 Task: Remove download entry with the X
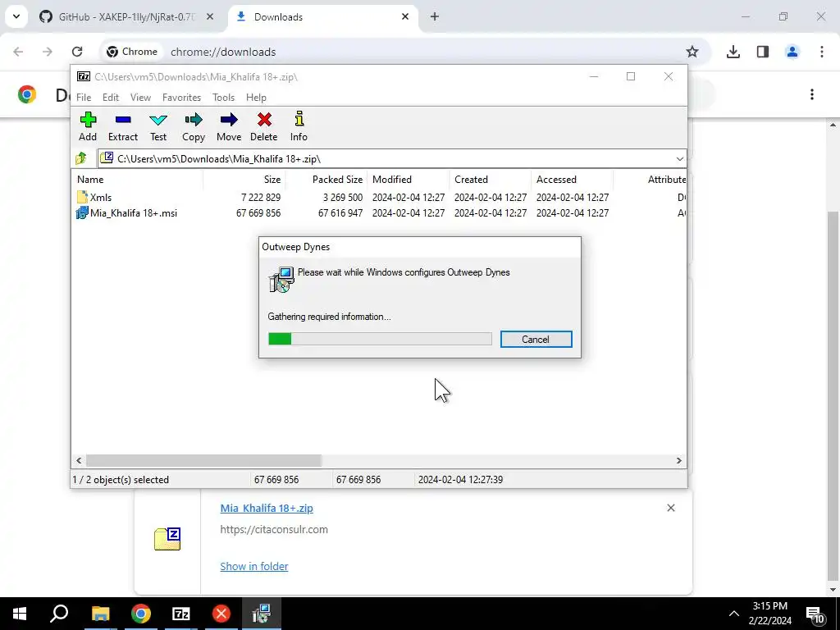pos(671,508)
